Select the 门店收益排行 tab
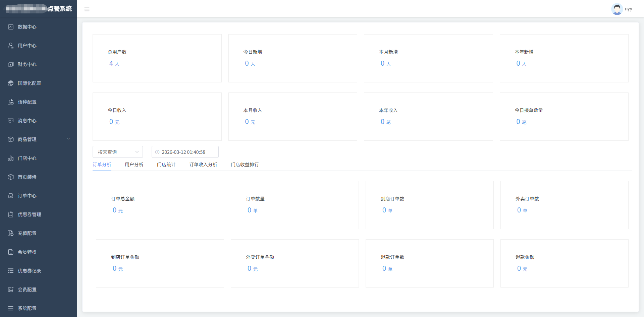This screenshot has height=317, width=644. pos(245,165)
